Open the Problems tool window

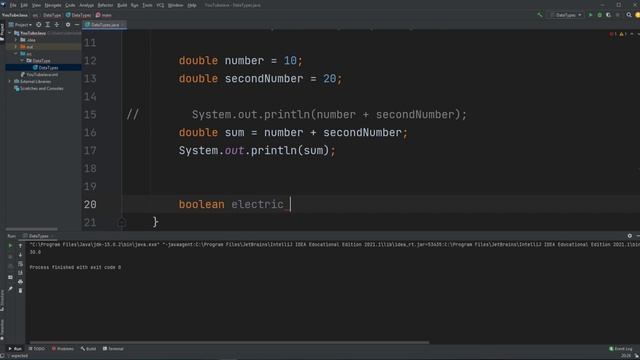tap(62, 349)
